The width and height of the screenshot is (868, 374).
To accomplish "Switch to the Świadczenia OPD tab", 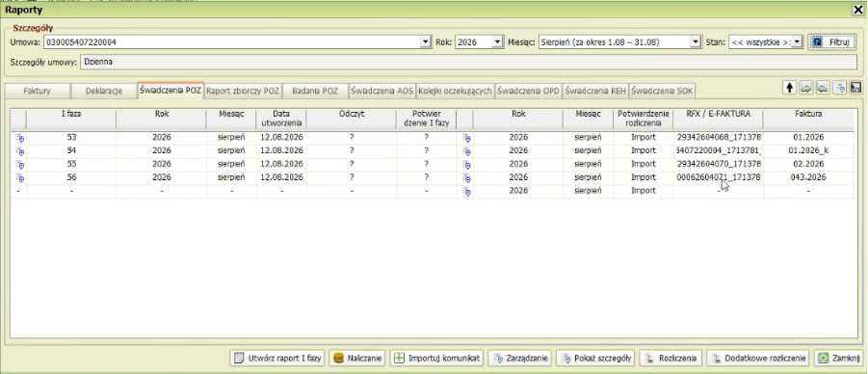I will click(528, 91).
